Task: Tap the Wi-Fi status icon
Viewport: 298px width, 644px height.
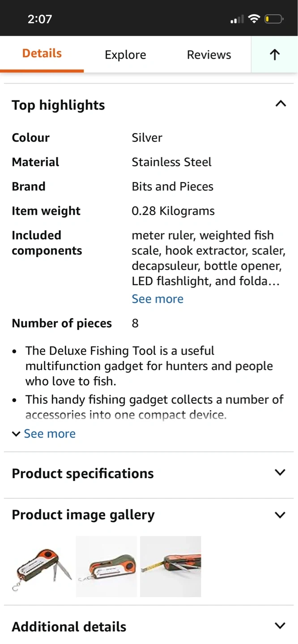Action: coord(254,19)
